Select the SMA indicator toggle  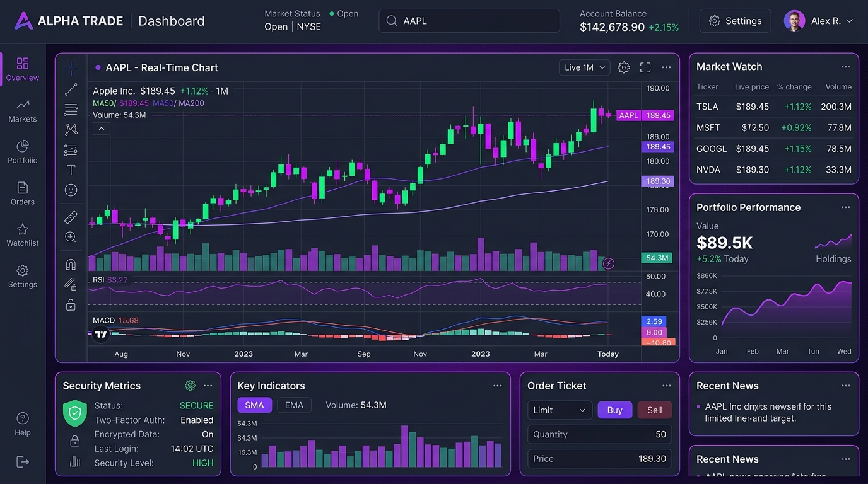255,405
